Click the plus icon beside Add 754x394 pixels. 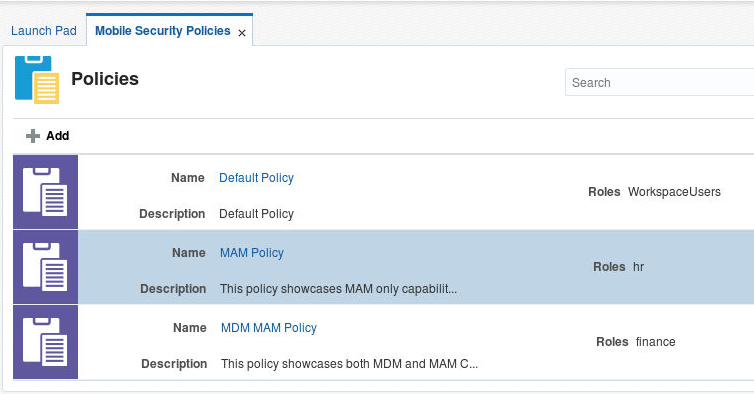pos(33,136)
